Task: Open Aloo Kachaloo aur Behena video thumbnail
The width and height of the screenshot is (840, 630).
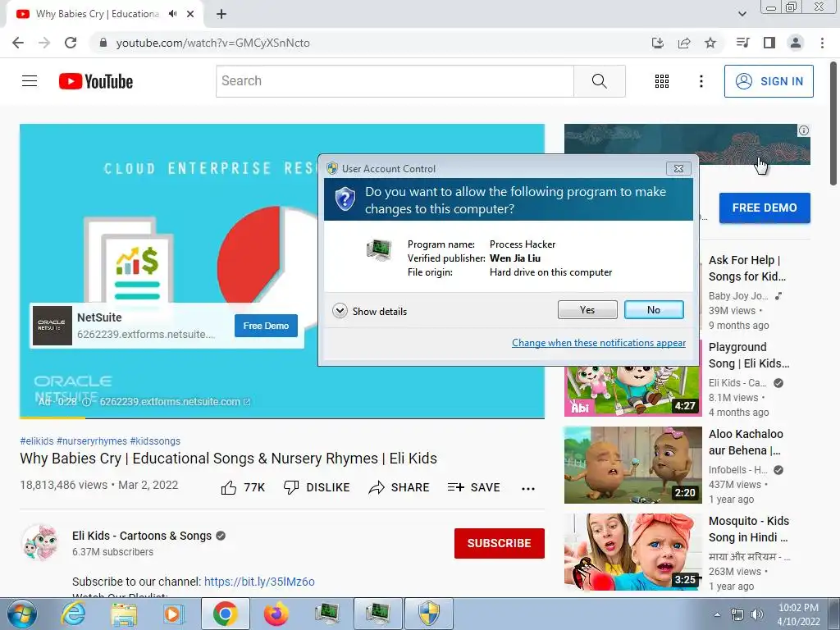Action: point(632,465)
